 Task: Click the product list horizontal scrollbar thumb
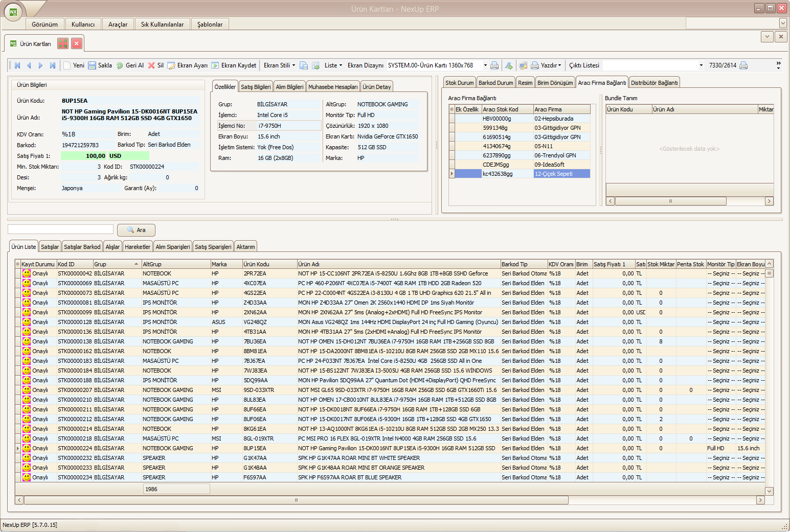coord(296,500)
